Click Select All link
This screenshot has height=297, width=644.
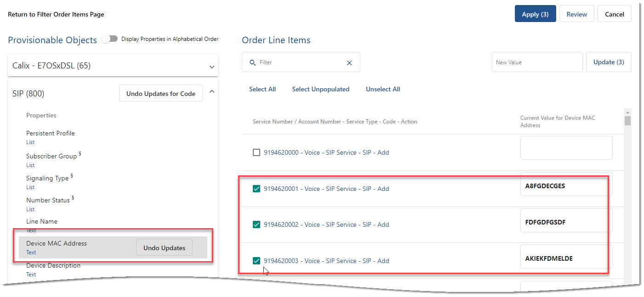[262, 89]
